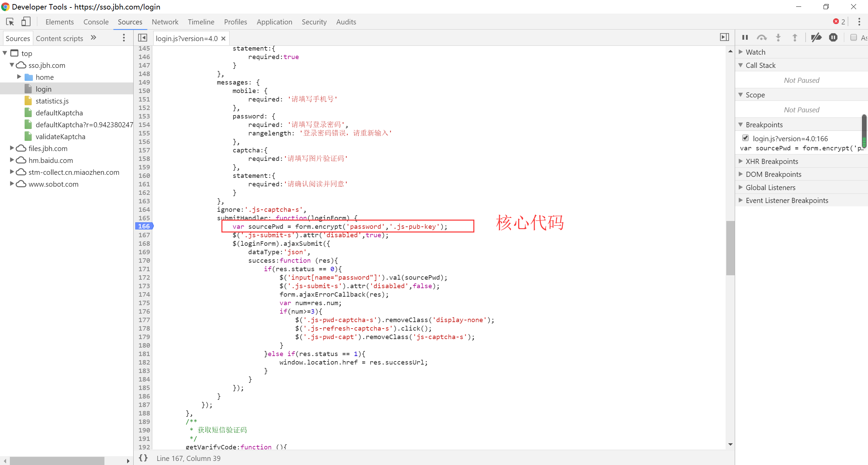Pause script execution button

[x=745, y=38]
